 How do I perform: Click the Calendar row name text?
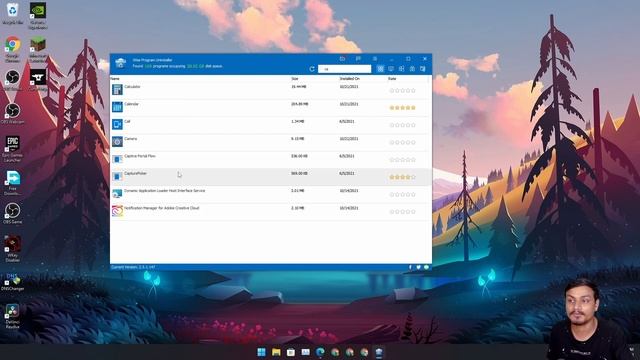coord(131,104)
